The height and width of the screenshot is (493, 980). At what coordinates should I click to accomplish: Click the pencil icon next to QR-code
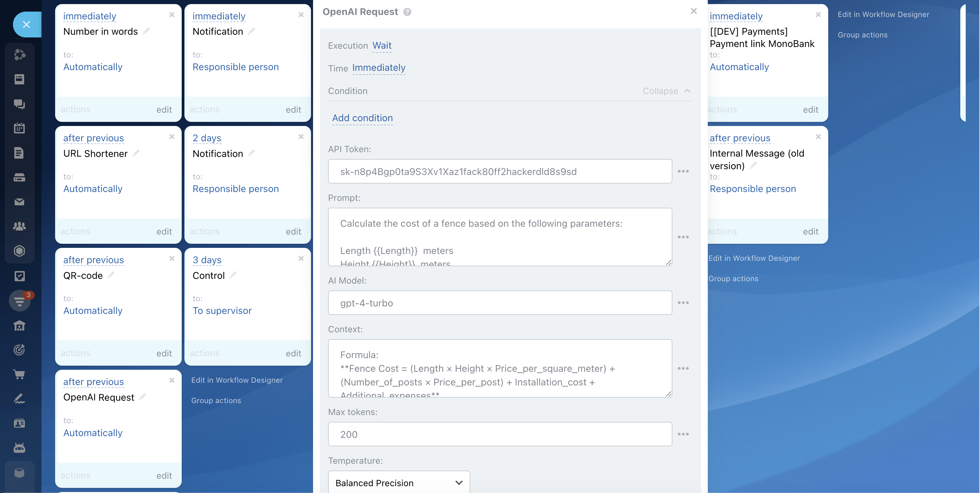(x=111, y=275)
